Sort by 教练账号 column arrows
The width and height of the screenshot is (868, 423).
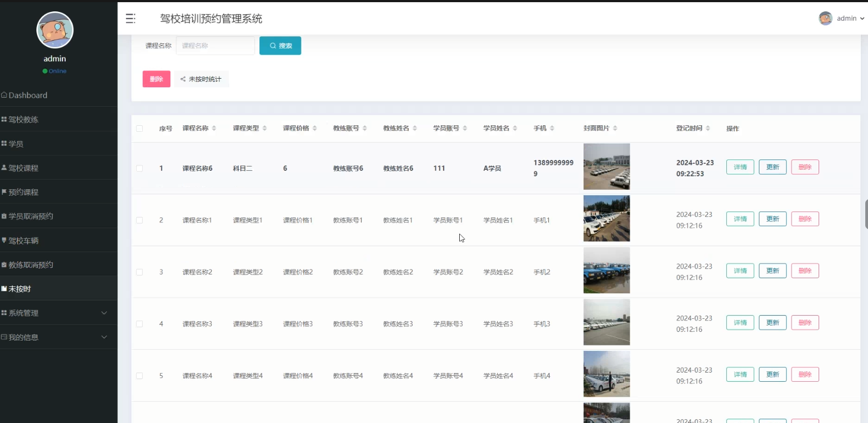(x=365, y=129)
